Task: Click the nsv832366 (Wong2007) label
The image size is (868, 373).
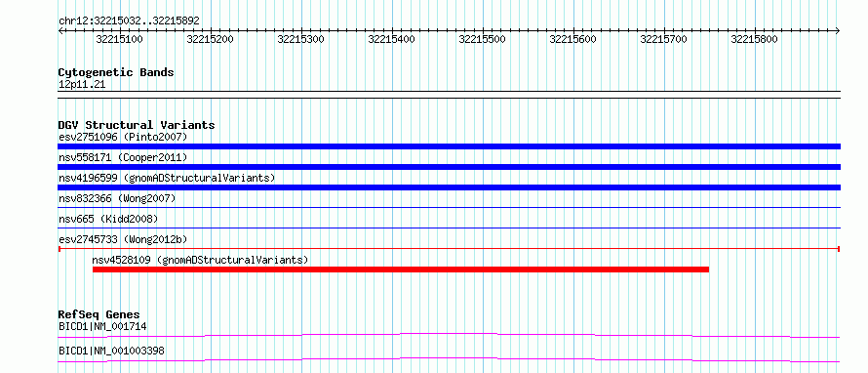Action: point(117,198)
